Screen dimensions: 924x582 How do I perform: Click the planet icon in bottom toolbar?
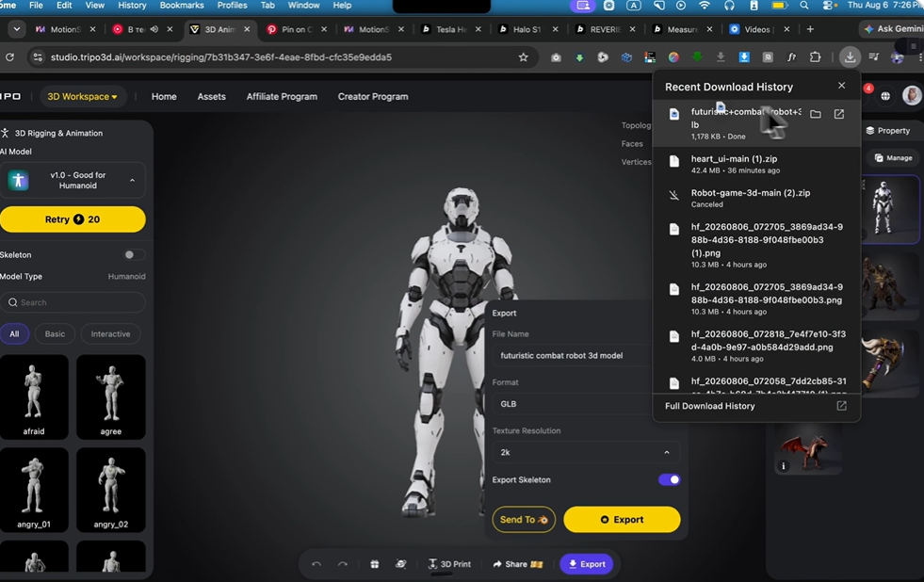point(400,564)
